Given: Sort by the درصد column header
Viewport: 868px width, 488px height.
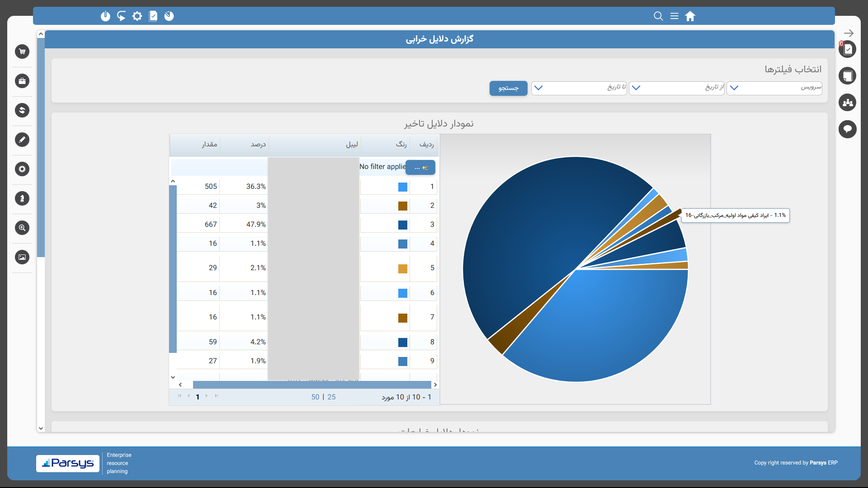Looking at the screenshot, I should 258,144.
